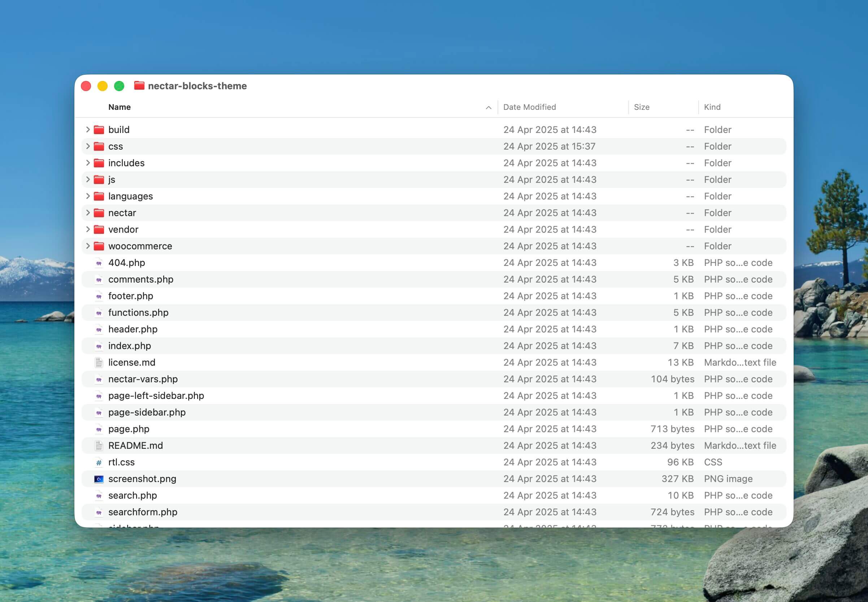Expand the build folder disclosure arrow

87,130
